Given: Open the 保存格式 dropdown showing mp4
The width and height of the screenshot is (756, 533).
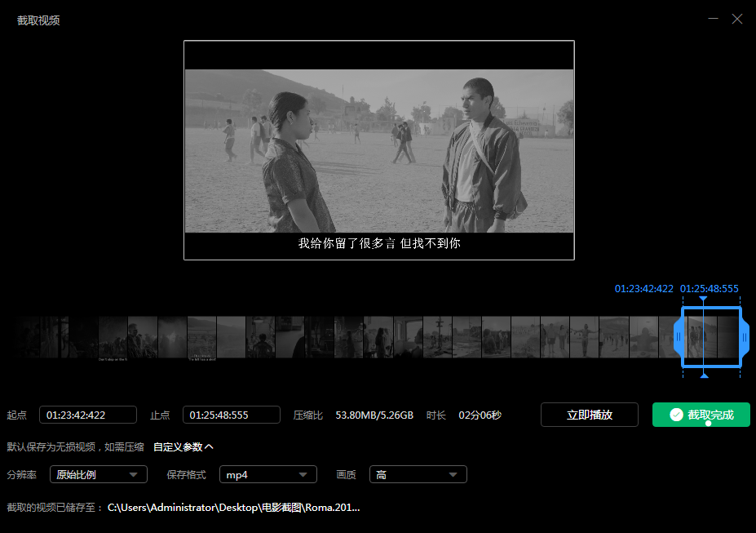Looking at the screenshot, I should (267, 474).
